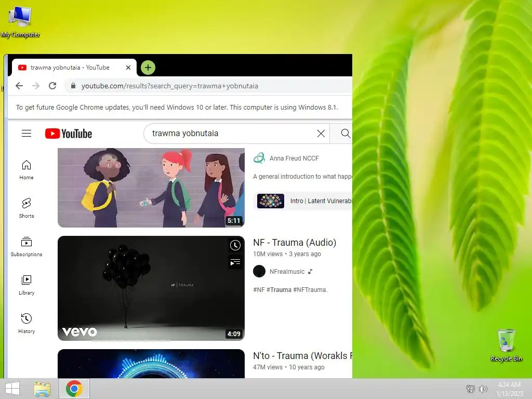Viewport: 532px width, 399px height.
Task: Open Subscriptions in the sidebar
Action: click(x=26, y=247)
